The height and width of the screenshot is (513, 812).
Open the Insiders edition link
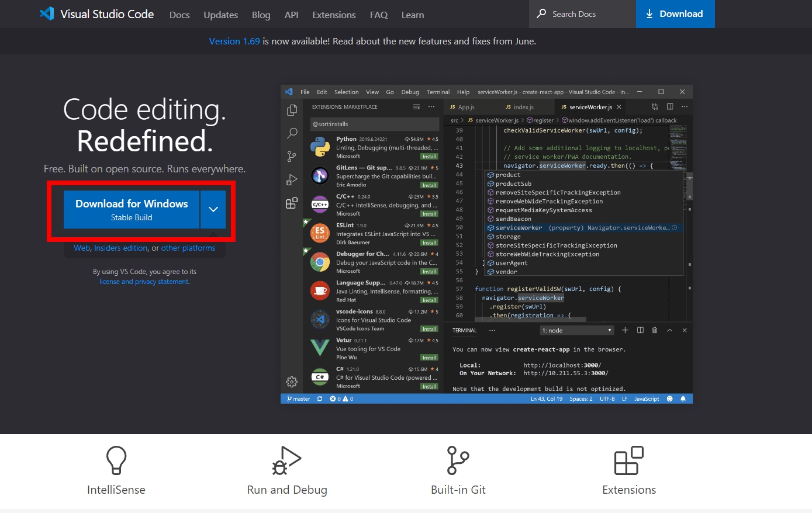tap(121, 248)
